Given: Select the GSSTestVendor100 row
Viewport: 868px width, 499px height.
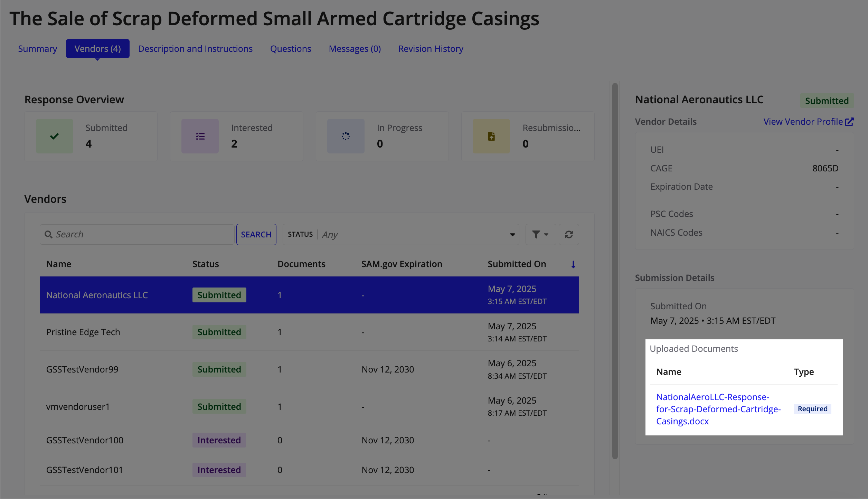Looking at the screenshot, I should pos(309,440).
